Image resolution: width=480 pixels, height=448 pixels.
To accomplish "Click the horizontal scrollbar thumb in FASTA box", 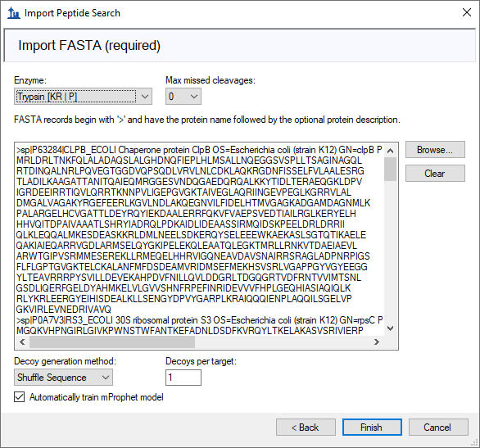I will tap(112, 342).
